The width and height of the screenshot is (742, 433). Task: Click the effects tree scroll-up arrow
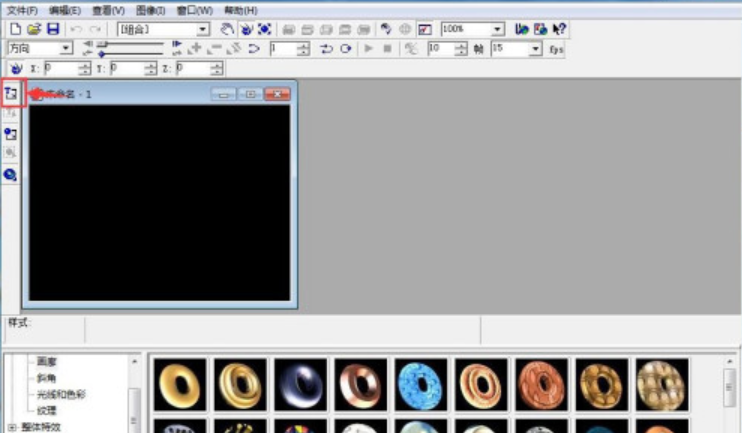tap(134, 362)
